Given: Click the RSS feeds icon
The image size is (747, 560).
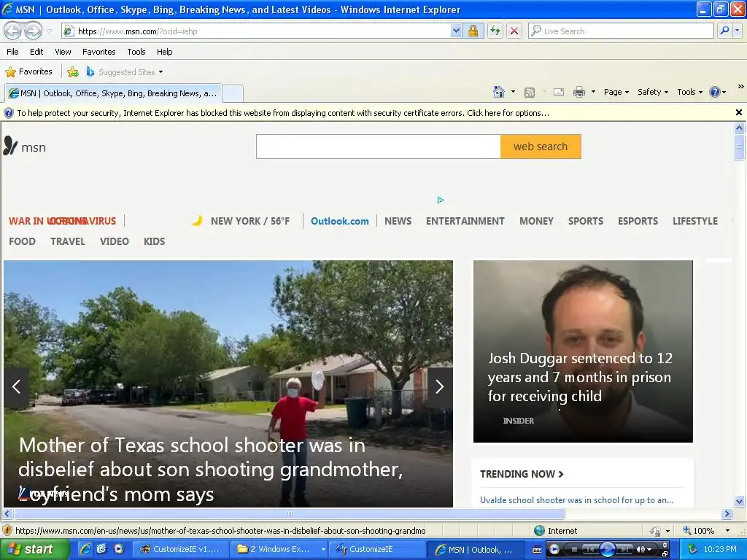Looking at the screenshot, I should pos(530,93).
